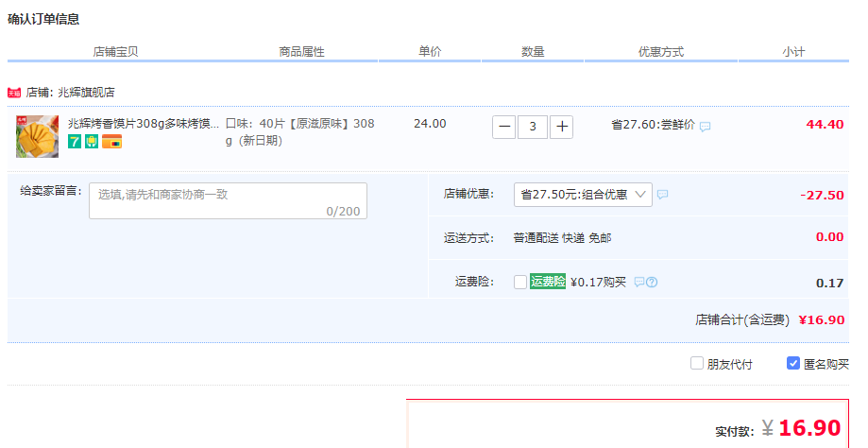
Task: Decrease quantity with the minus button
Action: pyautogui.click(x=503, y=127)
